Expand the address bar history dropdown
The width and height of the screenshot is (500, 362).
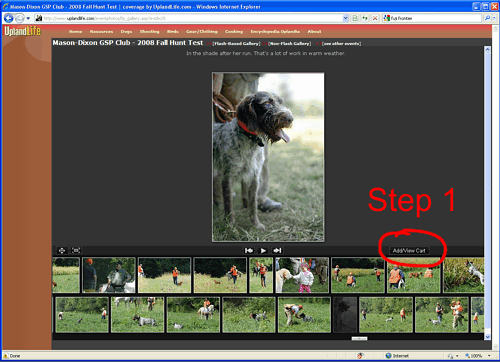[345, 18]
